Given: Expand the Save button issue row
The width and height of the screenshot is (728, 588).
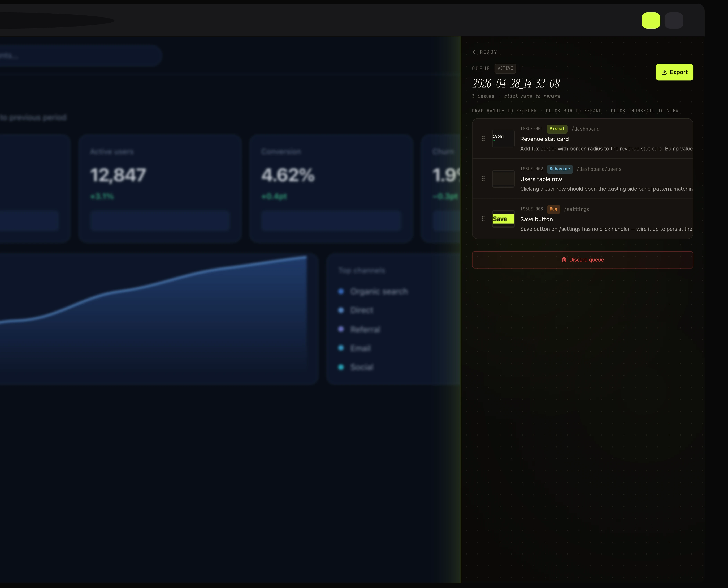Looking at the screenshot, I should [x=582, y=219].
